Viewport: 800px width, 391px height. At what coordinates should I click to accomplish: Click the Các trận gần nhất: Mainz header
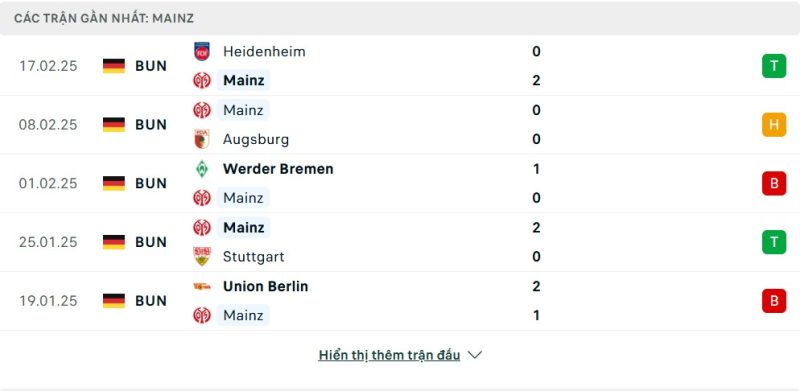click(x=104, y=18)
